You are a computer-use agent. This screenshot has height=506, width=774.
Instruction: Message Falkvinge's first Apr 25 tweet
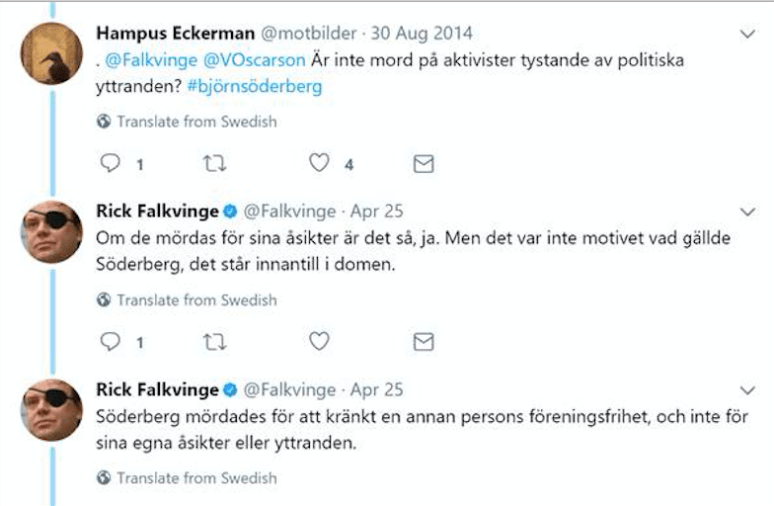424,343
